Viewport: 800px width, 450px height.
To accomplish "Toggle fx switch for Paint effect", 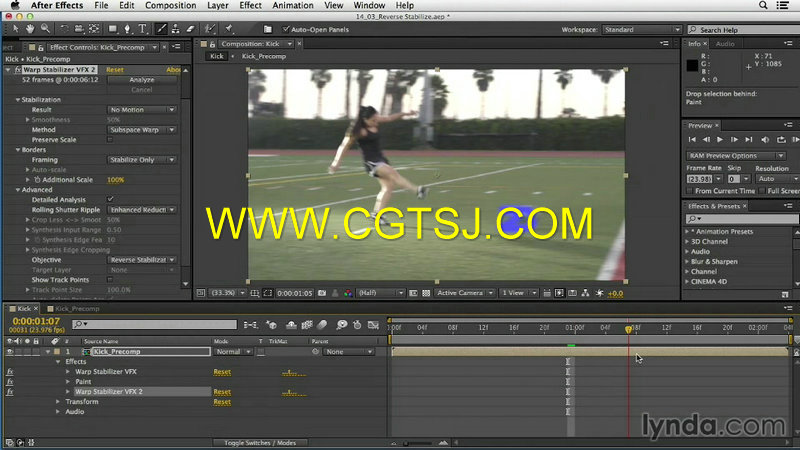I will click(x=10, y=382).
